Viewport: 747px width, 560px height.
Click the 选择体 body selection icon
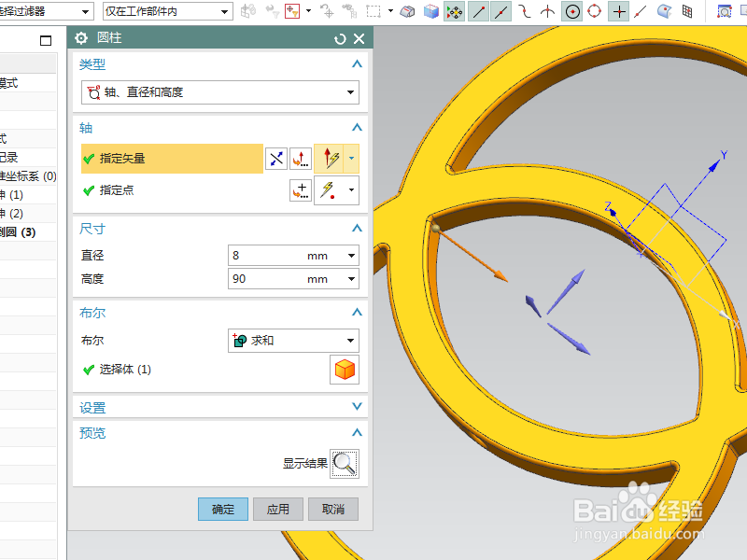coord(343,370)
